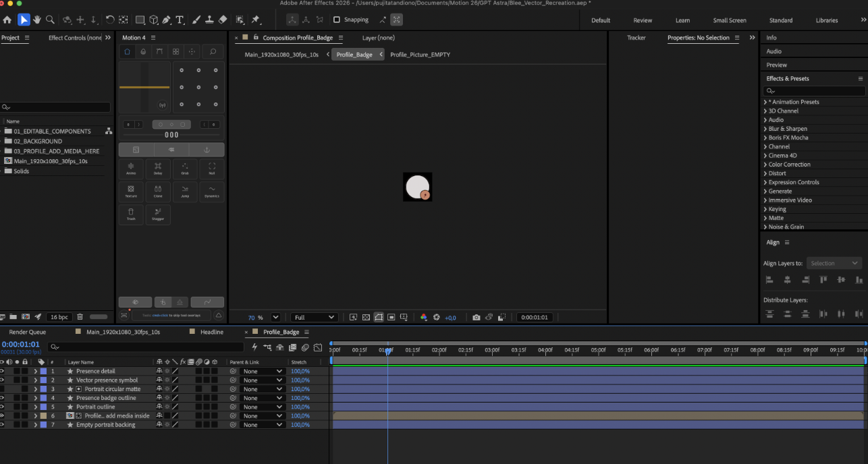Open the Preview panel header
Image resolution: width=868 pixels, height=464 pixels.
776,65
